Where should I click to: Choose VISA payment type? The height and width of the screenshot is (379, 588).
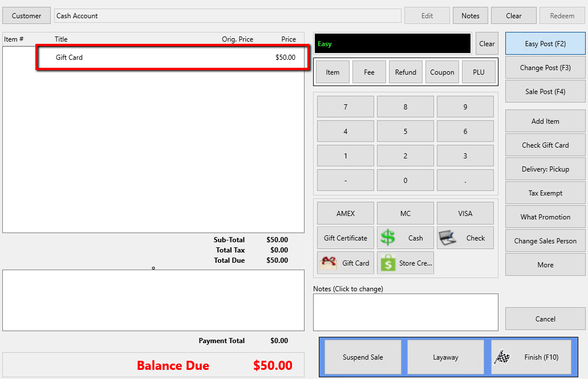click(465, 213)
